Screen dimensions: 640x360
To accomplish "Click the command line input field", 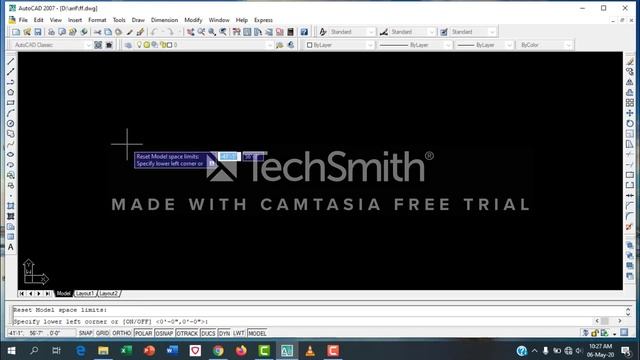I will tap(302, 322).
